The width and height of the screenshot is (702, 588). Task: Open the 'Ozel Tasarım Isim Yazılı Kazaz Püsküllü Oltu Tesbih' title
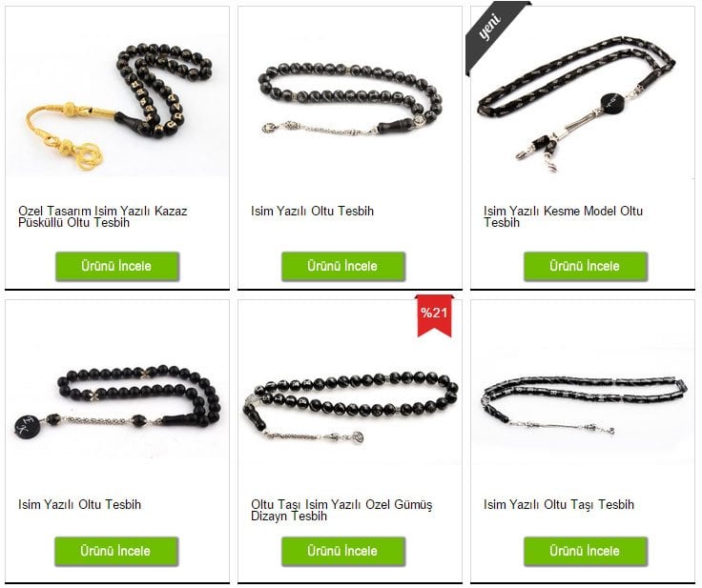(x=102, y=216)
